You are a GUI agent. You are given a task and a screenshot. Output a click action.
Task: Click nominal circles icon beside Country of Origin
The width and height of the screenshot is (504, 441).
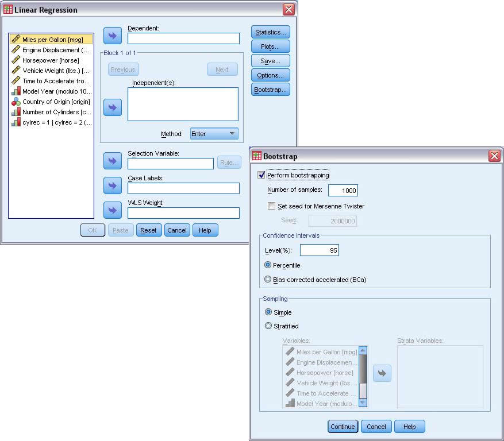16,102
